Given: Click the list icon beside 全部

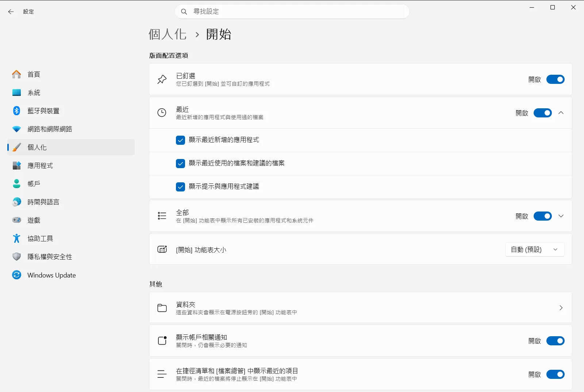Looking at the screenshot, I should (x=162, y=216).
